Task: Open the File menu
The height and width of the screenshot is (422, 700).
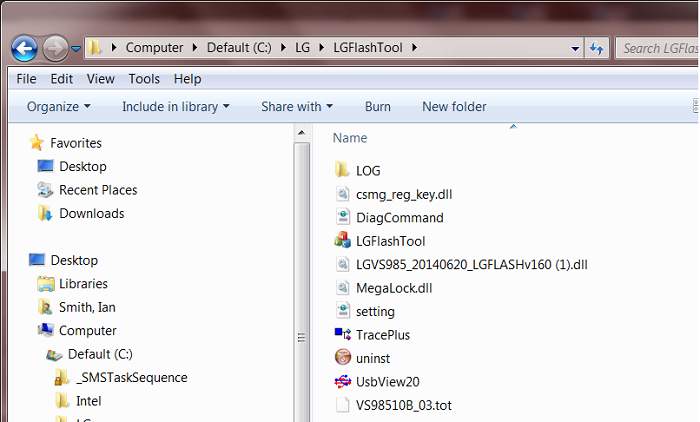Action: pyautogui.click(x=26, y=79)
